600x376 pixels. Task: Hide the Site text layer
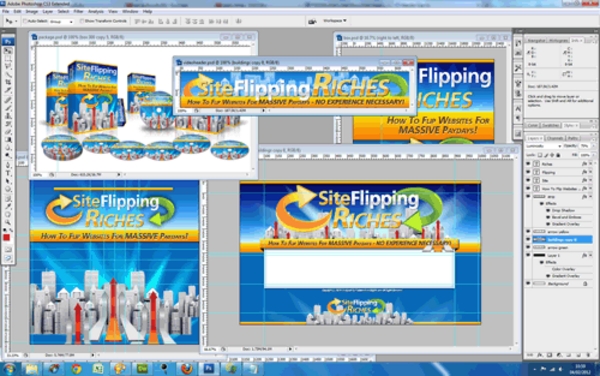click(528, 180)
